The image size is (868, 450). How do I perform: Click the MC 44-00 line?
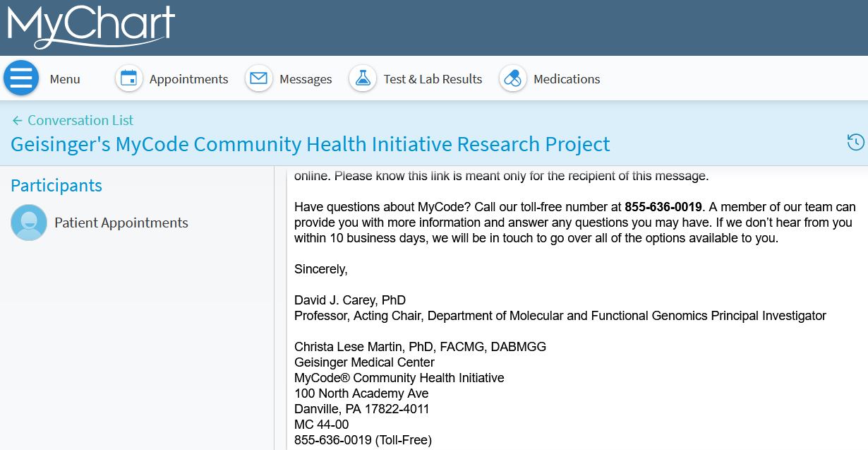(322, 425)
